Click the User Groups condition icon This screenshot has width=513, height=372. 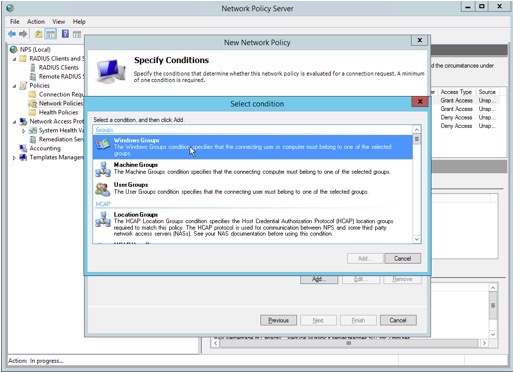[103, 189]
